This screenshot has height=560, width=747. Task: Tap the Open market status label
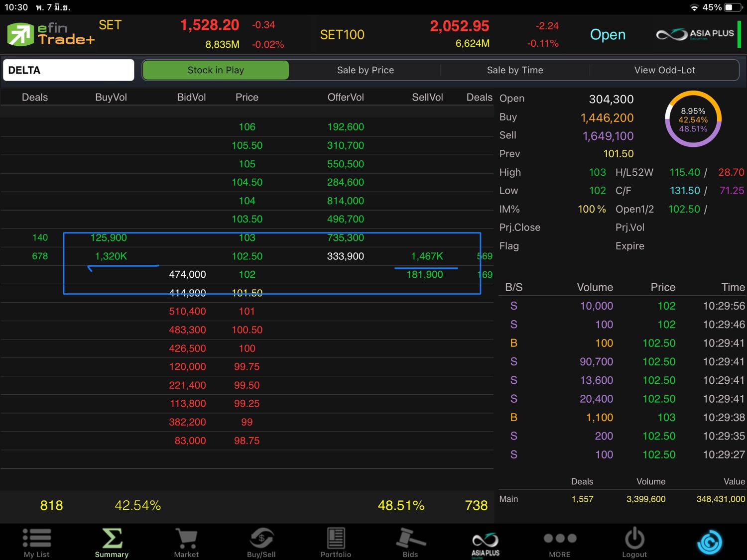coord(608,34)
